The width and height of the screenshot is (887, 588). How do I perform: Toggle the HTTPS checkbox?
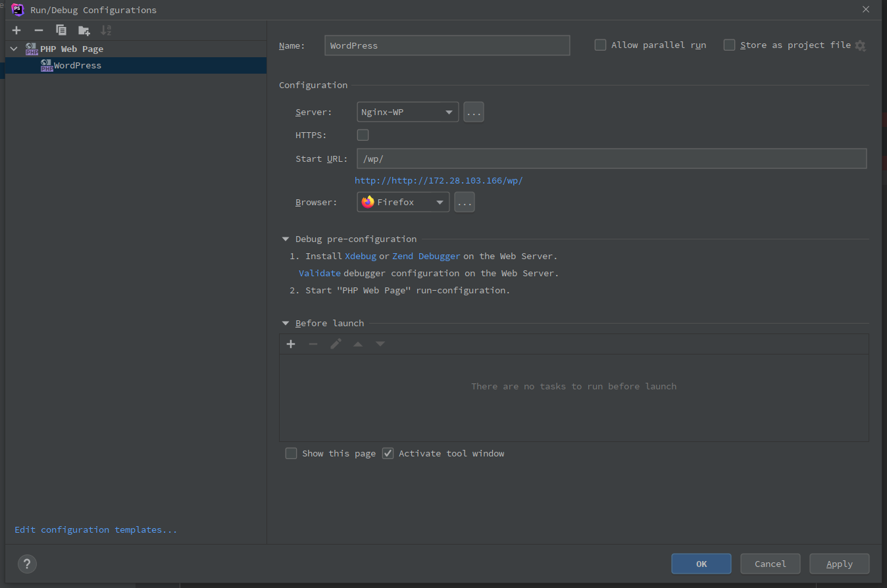[363, 135]
